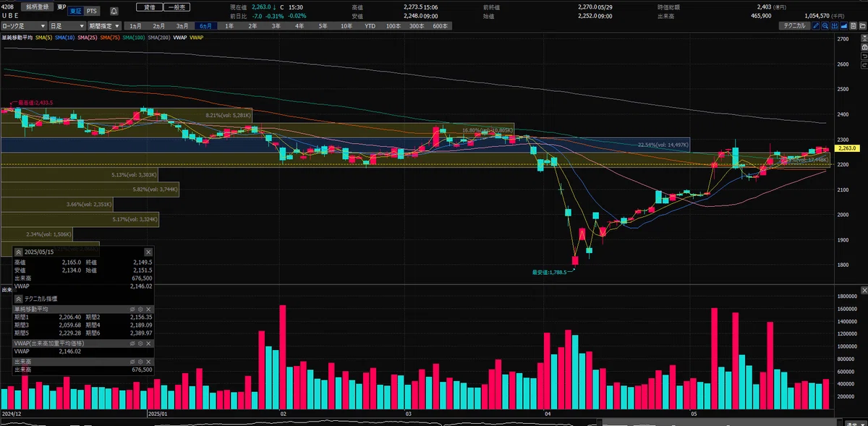This screenshot has height=426, width=868.
Task: Click the UBE stock name text
Action: (10, 14)
